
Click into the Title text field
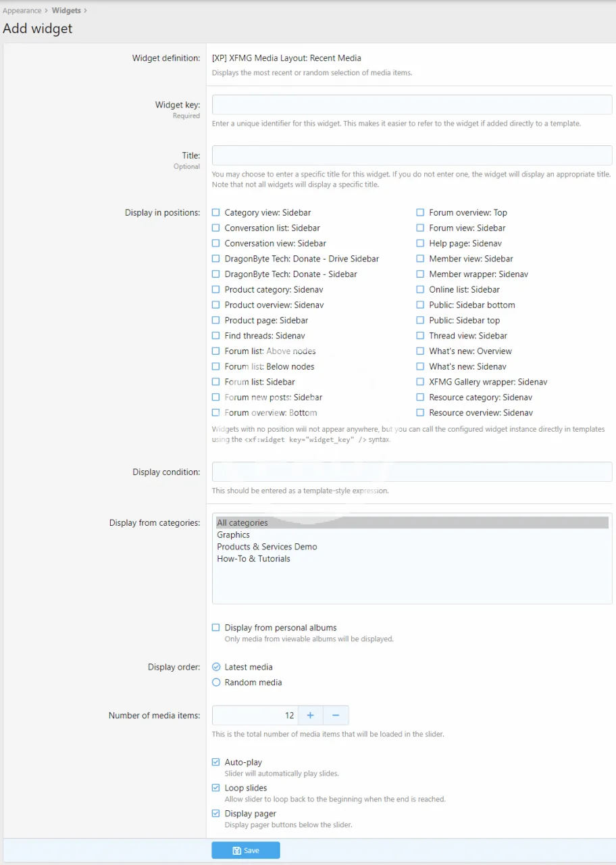click(412, 155)
